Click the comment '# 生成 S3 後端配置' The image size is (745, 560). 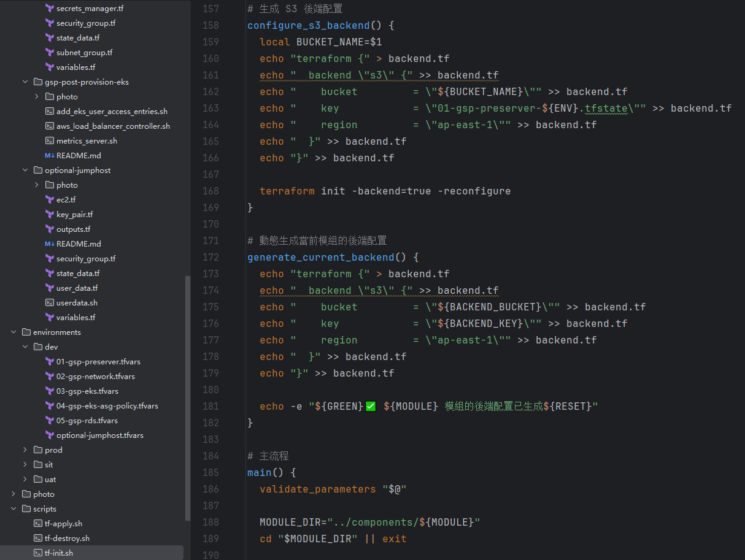tap(295, 9)
